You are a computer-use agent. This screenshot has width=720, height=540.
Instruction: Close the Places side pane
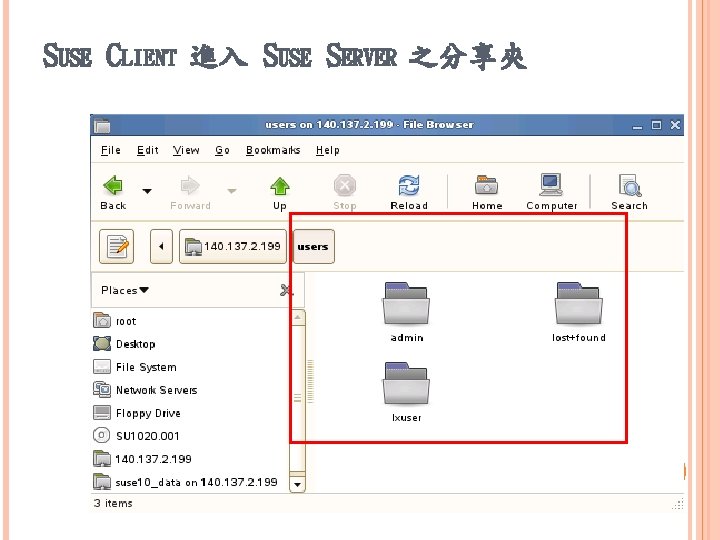pos(286,290)
